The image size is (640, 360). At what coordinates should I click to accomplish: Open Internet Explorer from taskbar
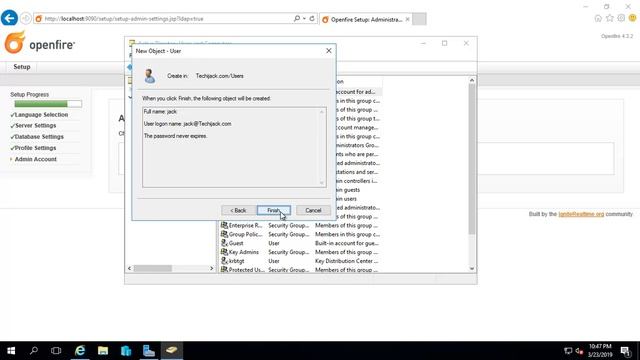pos(80,351)
